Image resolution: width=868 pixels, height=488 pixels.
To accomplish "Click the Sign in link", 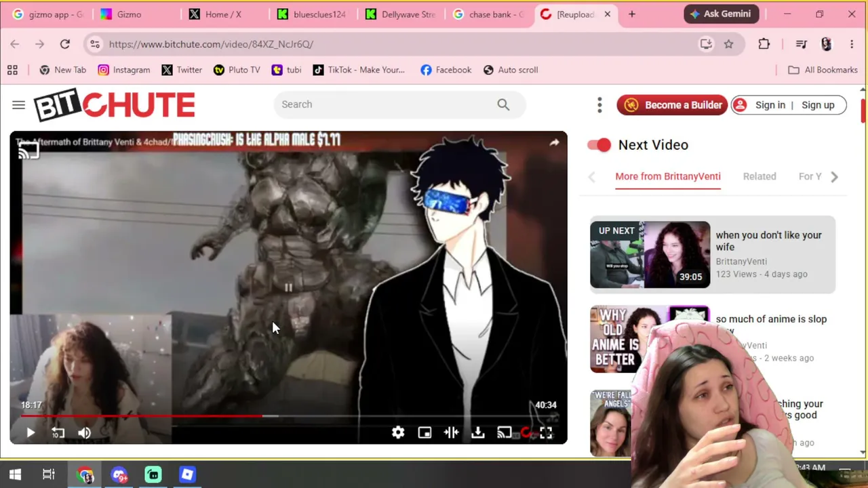I will click(770, 105).
